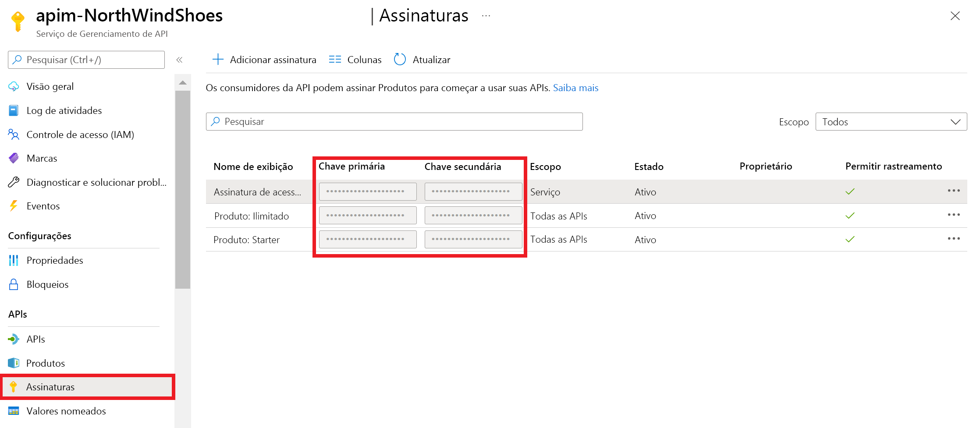Select the Produto: Ilimitado row name
980x428 pixels.
coord(251,216)
